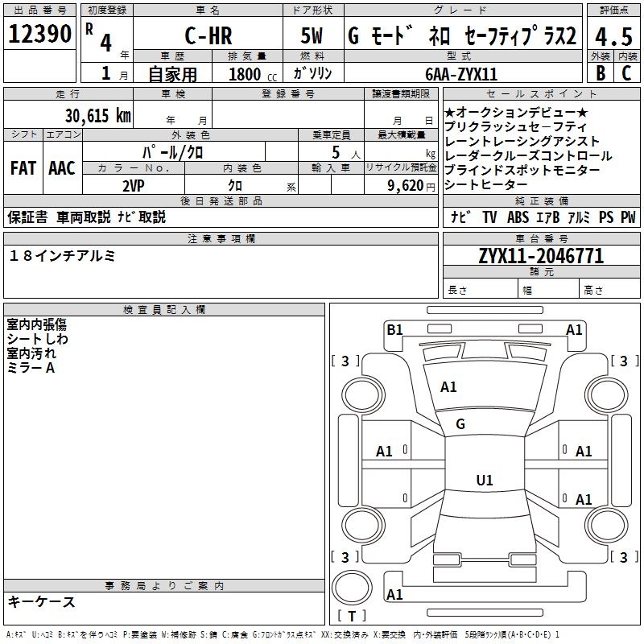The height and width of the screenshot is (644, 644).
Task: Click the model code 6AA-ZYX11
Action: (461, 74)
